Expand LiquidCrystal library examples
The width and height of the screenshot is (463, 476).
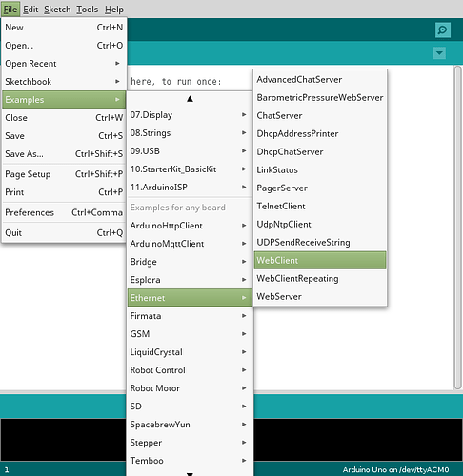pyautogui.click(x=190, y=352)
